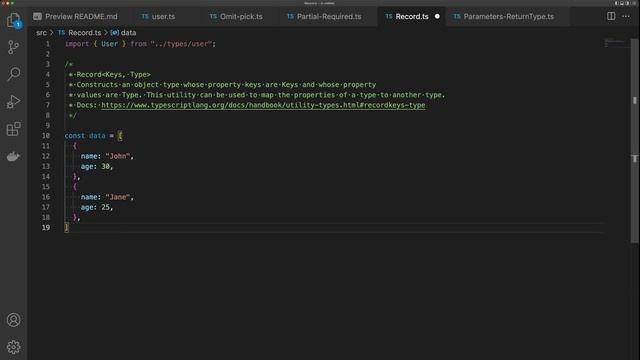Click the "John" string value
The image size is (640, 360).
(118, 156)
